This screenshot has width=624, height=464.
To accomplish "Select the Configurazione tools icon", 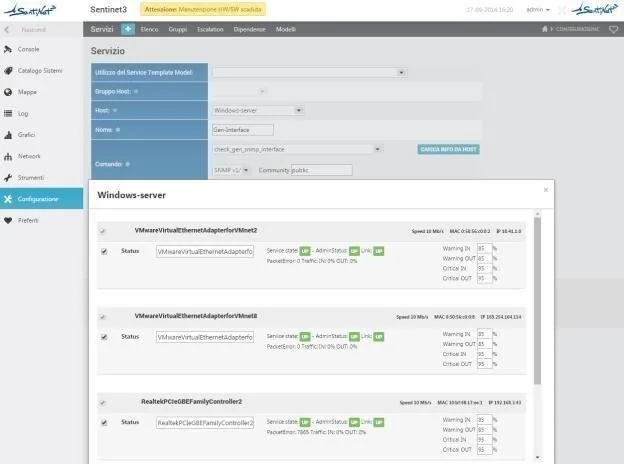I will coord(8,199).
